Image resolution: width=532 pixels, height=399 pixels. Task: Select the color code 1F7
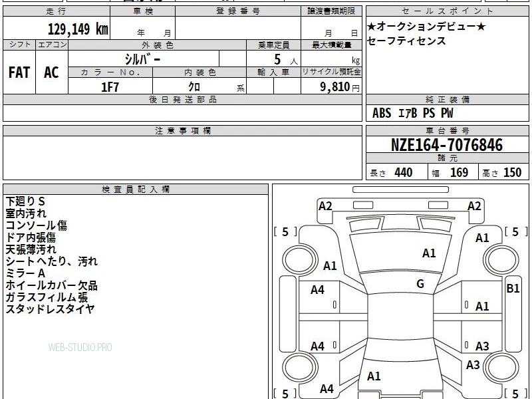(110, 87)
